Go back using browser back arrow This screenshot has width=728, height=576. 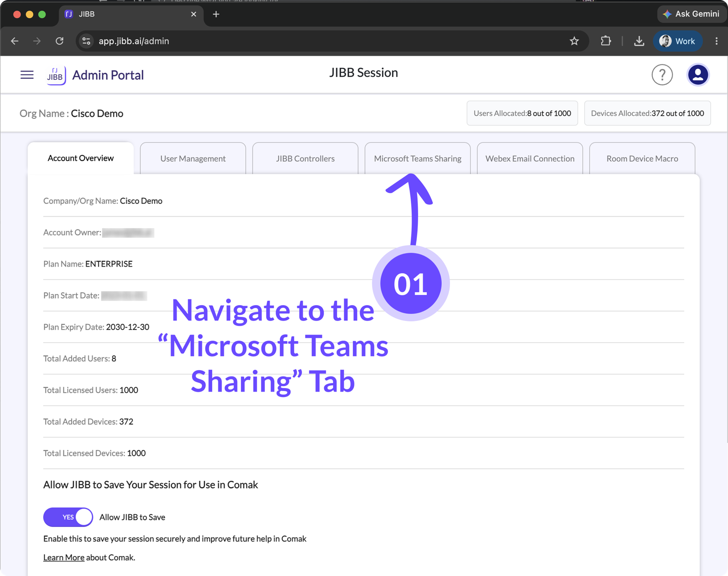coord(15,41)
